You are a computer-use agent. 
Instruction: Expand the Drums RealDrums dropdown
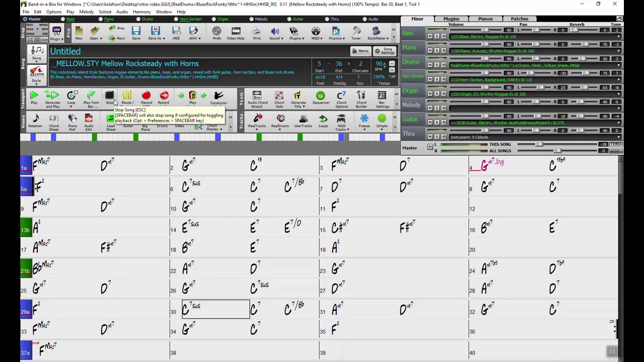click(619, 65)
